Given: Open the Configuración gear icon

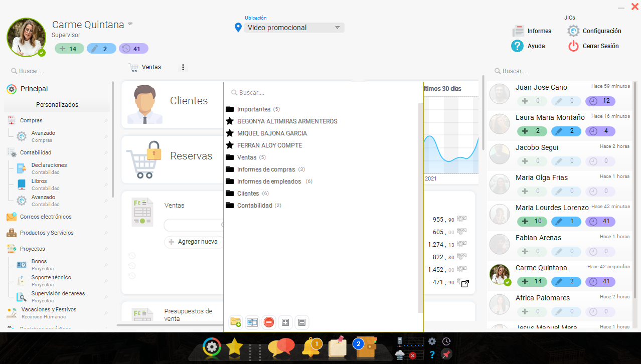Looking at the screenshot, I should pyautogui.click(x=573, y=31).
